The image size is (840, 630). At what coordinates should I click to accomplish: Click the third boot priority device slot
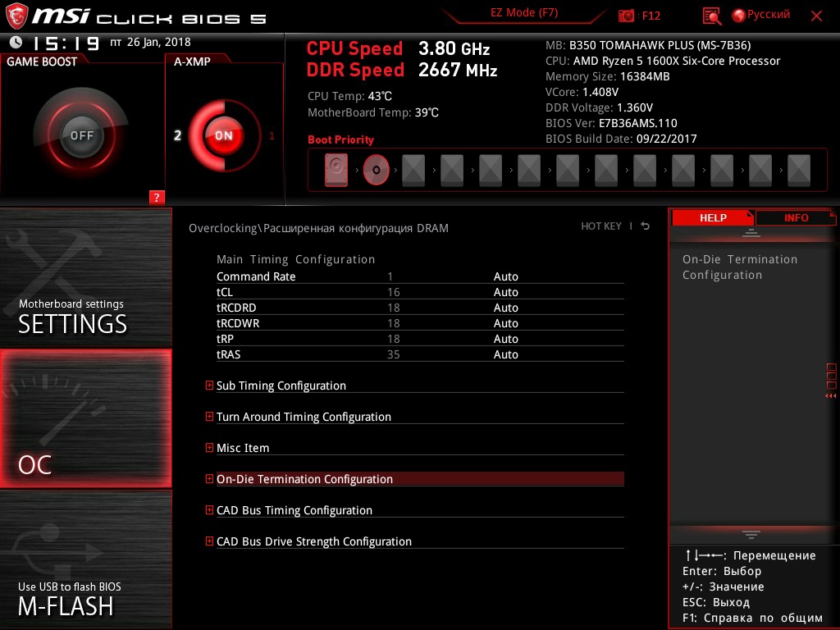(x=413, y=171)
